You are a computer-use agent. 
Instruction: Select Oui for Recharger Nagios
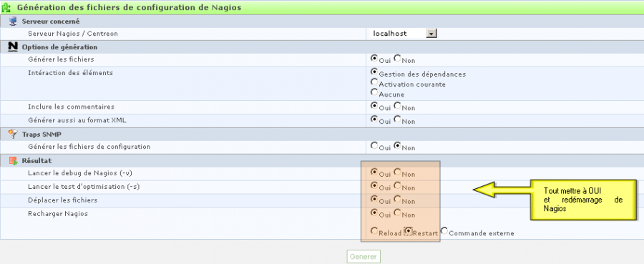click(x=374, y=212)
